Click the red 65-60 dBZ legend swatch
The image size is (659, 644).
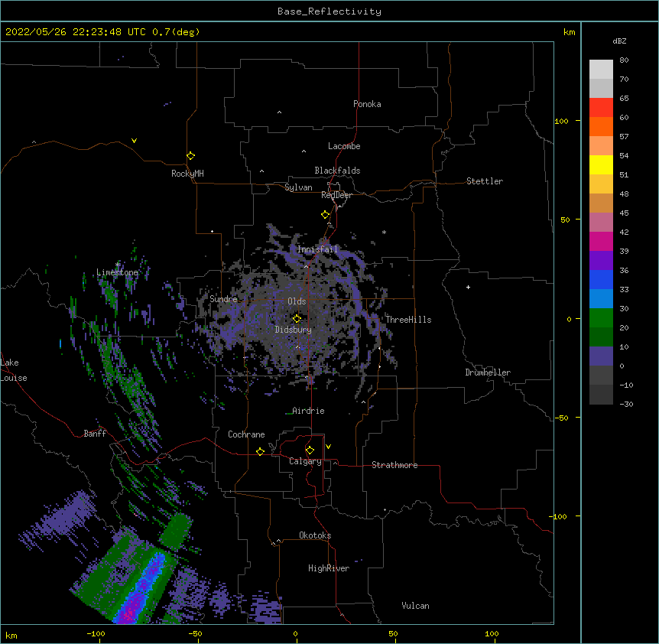pos(601,107)
